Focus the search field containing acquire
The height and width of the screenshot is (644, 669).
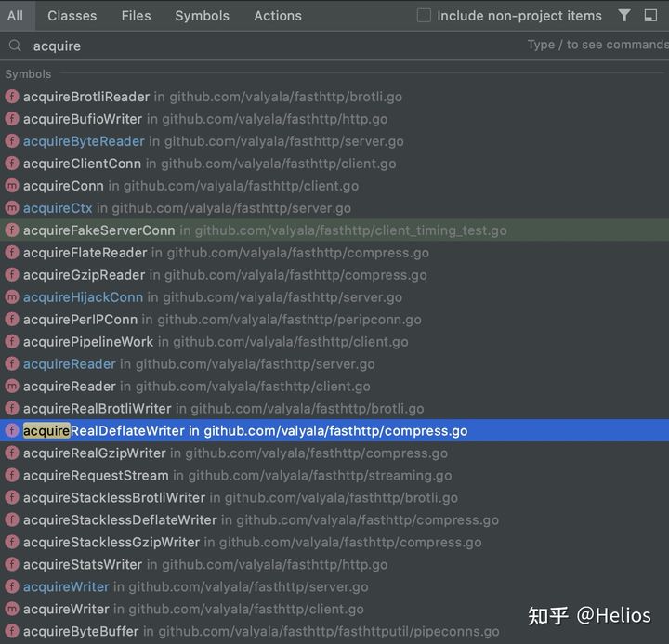coord(334,46)
